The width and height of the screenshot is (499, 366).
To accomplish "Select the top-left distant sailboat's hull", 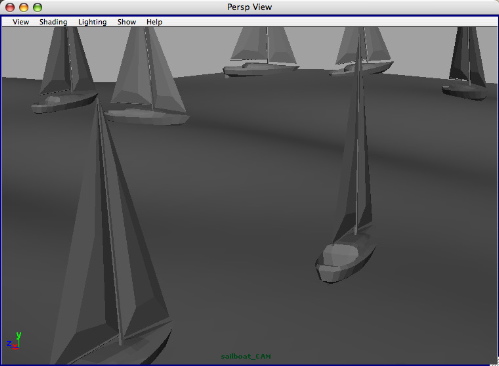I will pos(63,103).
